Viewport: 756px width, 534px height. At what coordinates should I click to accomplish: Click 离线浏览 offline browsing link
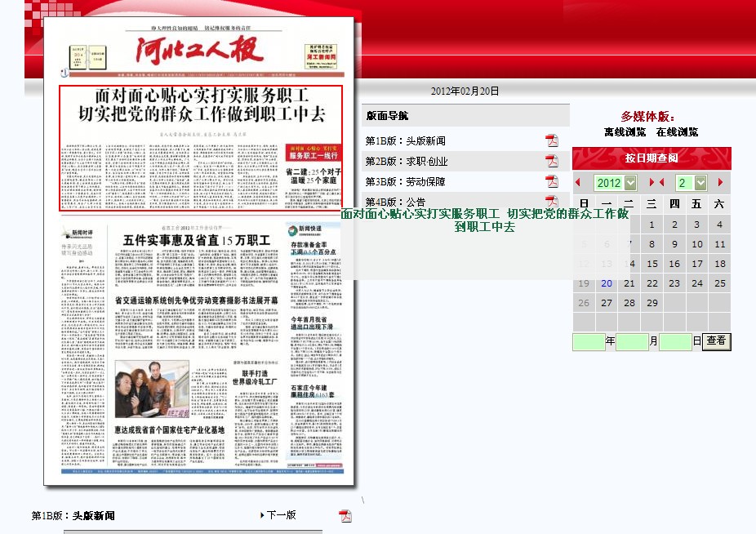coord(625,131)
